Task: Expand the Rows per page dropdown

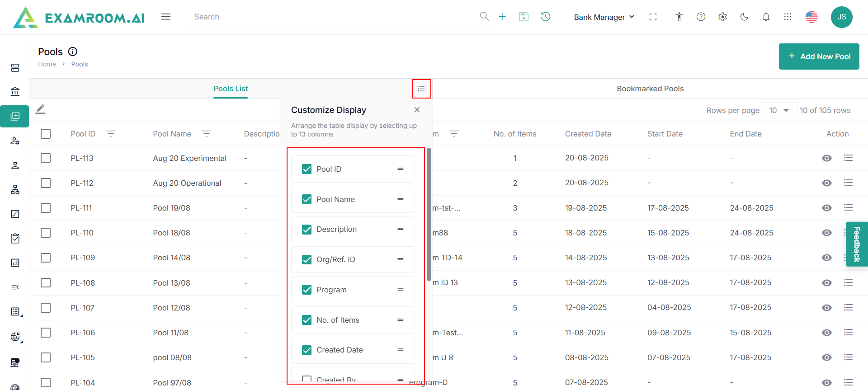Action: click(779, 110)
